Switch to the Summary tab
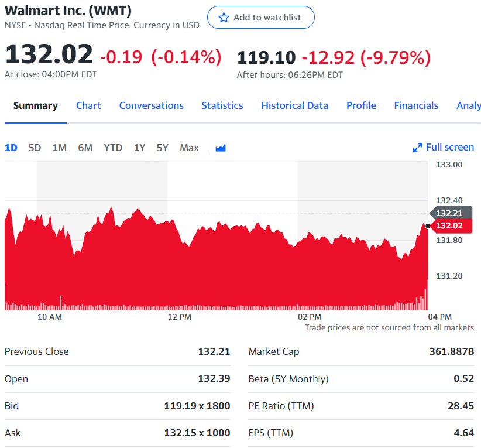 36,105
